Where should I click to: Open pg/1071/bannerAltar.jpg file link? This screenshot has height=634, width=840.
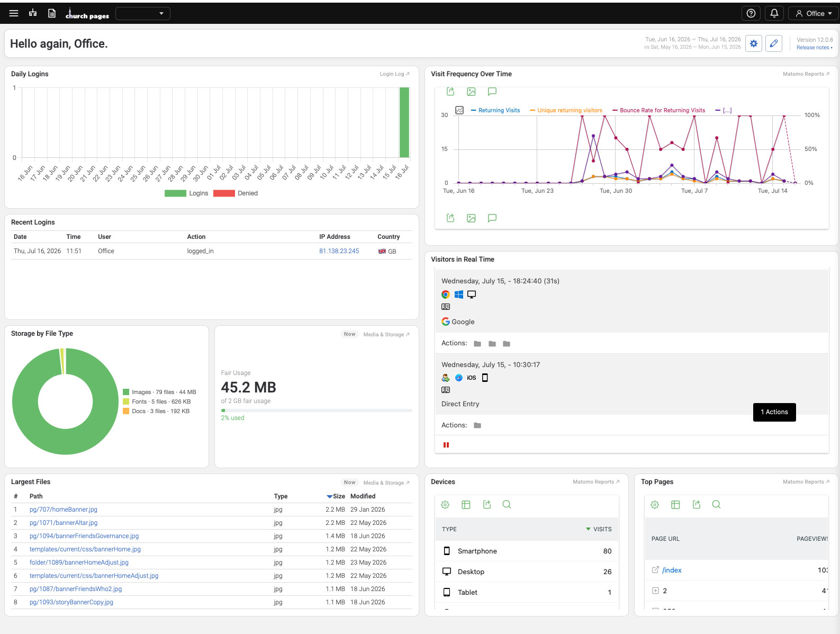point(64,523)
